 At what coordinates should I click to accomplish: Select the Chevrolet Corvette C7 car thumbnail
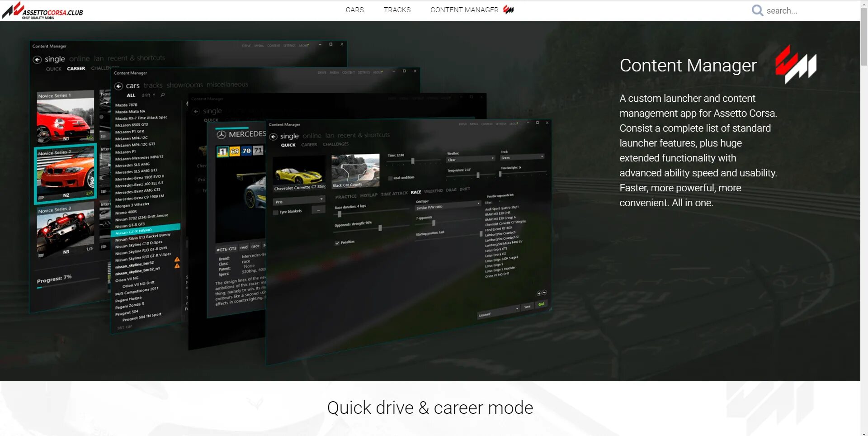click(299, 174)
